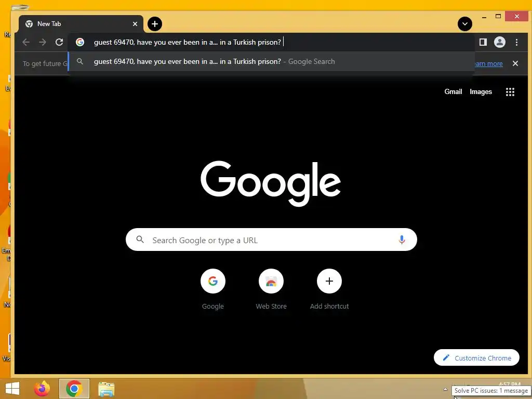Close the New Tab tab
The image size is (532, 399).
(135, 24)
